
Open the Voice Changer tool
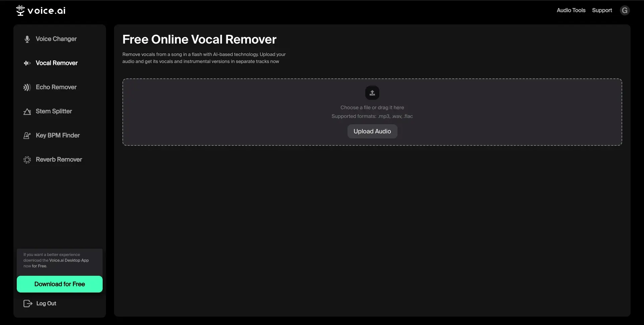56,39
